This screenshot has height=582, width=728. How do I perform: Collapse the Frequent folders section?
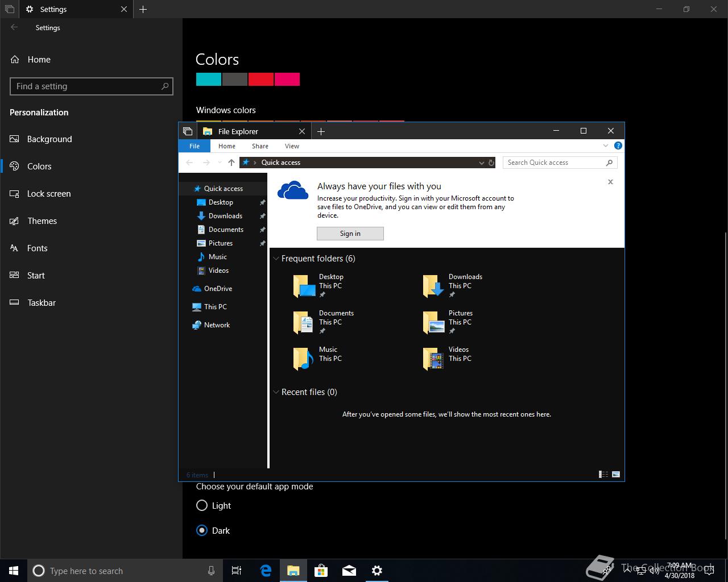click(276, 259)
